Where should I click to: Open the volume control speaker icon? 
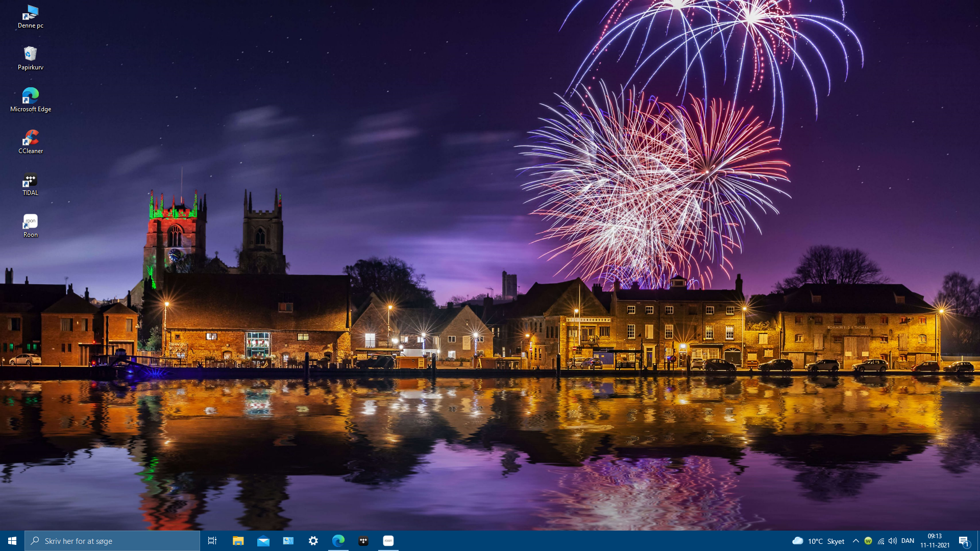coord(893,541)
